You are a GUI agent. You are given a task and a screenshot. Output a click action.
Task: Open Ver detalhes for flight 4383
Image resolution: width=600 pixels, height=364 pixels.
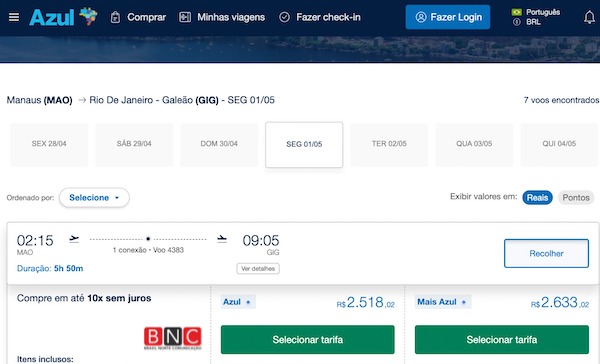[258, 269]
